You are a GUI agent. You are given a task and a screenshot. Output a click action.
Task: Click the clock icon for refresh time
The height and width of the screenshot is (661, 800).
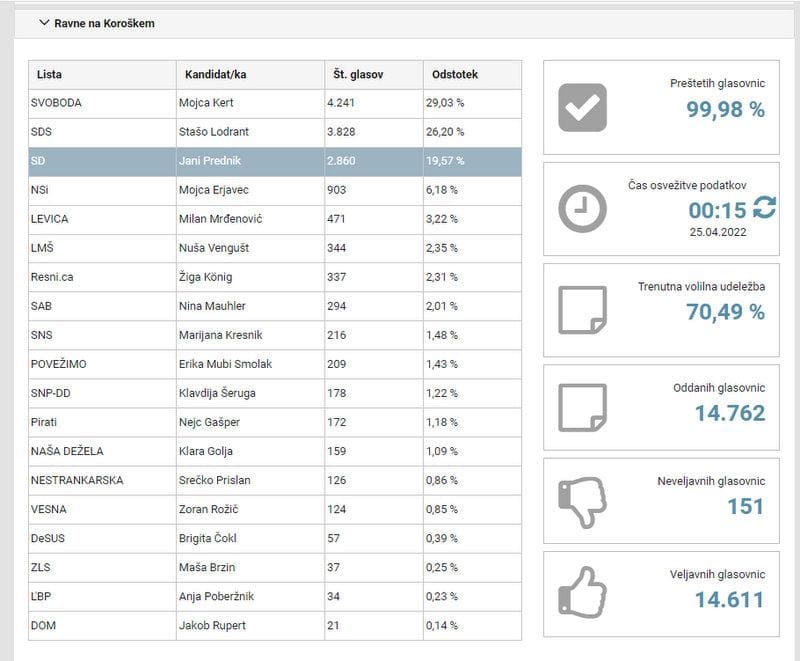[582, 209]
